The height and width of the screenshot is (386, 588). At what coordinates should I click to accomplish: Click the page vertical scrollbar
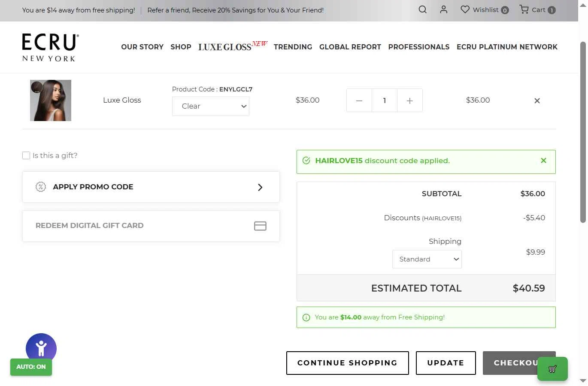point(583,132)
